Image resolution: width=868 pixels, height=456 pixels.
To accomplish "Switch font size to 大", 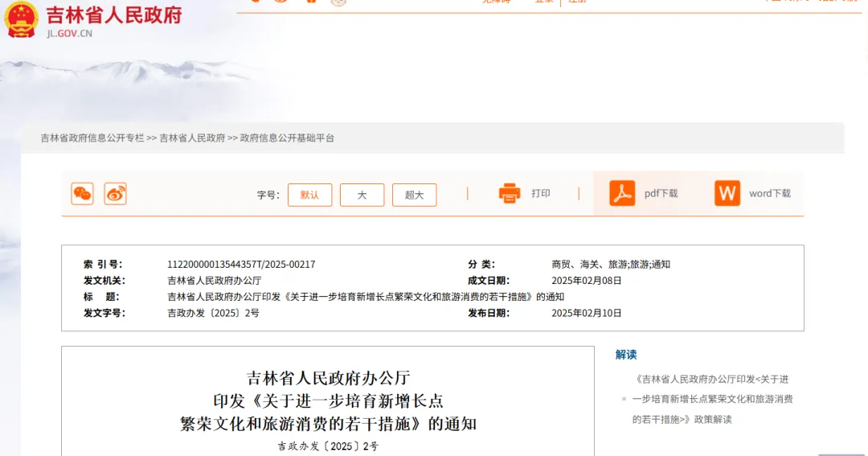I will click(x=362, y=195).
